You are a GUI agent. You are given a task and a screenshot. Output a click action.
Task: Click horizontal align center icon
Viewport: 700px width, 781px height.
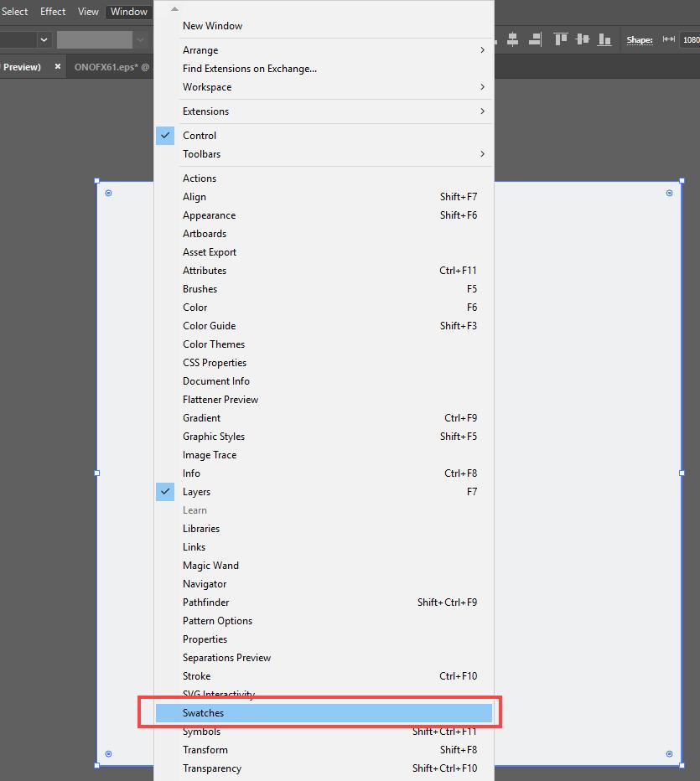click(x=513, y=39)
